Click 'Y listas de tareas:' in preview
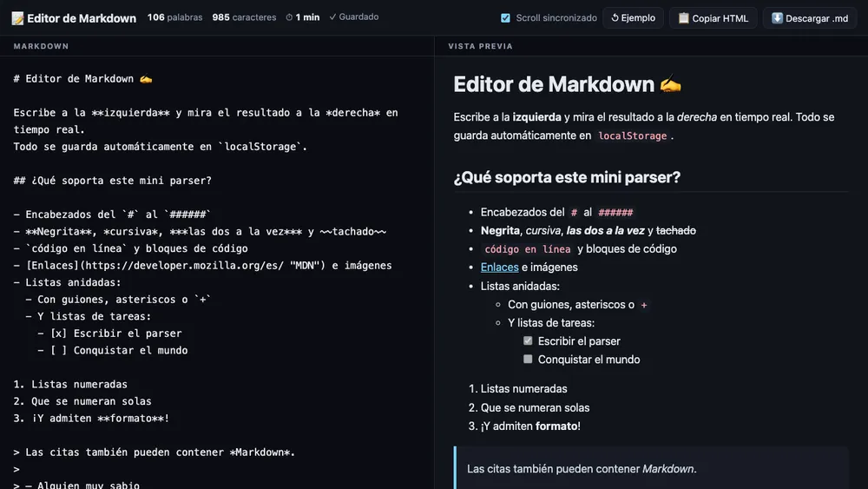The width and height of the screenshot is (868, 489). coord(551,323)
